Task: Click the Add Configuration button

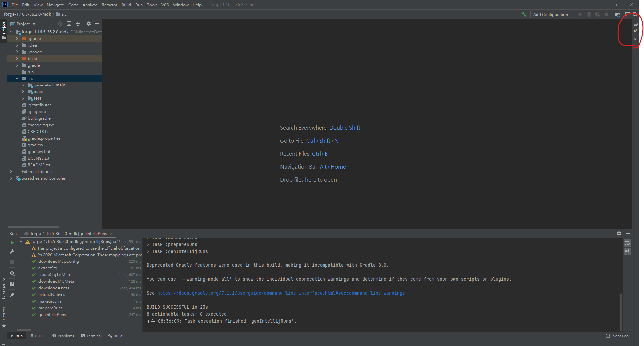Action: pos(552,14)
